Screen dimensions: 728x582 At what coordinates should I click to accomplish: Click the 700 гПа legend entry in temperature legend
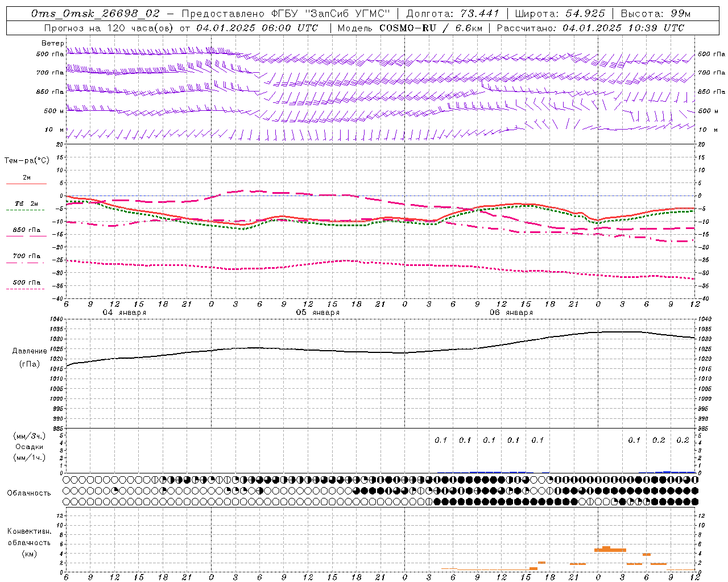click(x=26, y=256)
